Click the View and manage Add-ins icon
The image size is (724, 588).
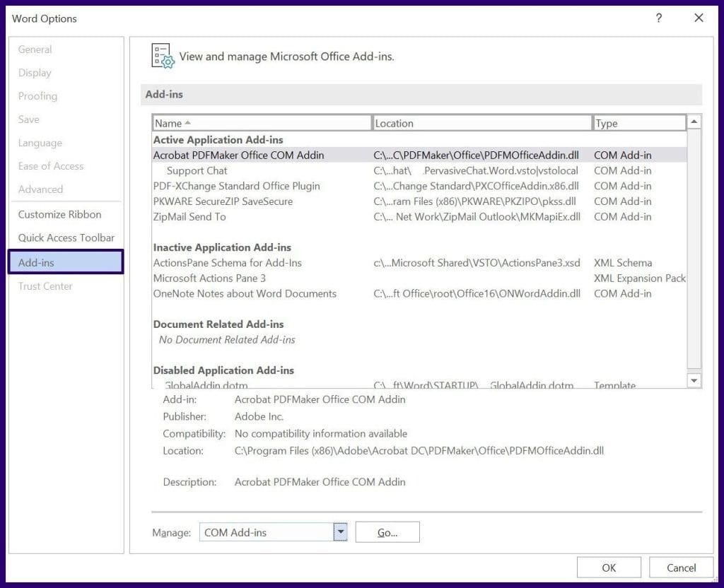161,57
